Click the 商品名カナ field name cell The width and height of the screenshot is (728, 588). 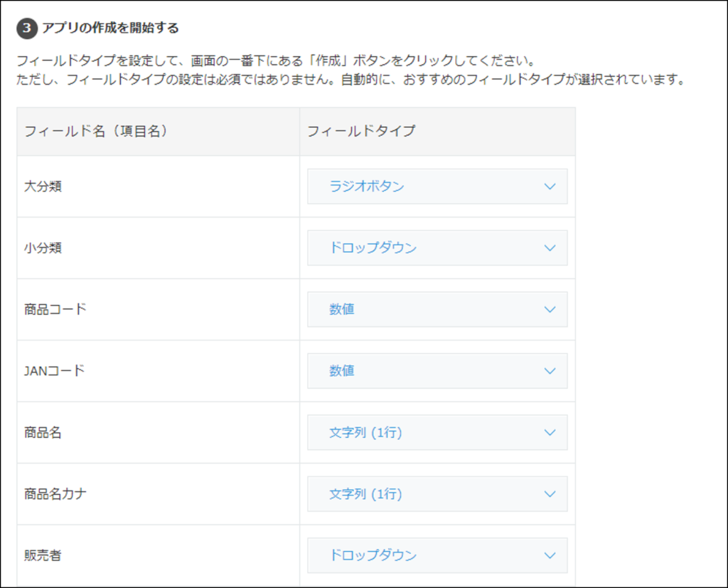pos(159,493)
